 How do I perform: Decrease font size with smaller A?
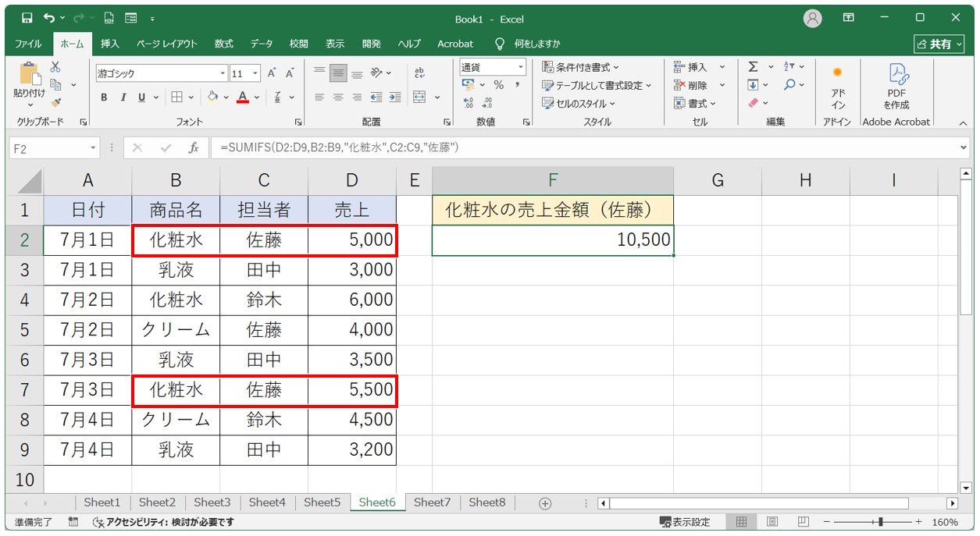pos(290,73)
